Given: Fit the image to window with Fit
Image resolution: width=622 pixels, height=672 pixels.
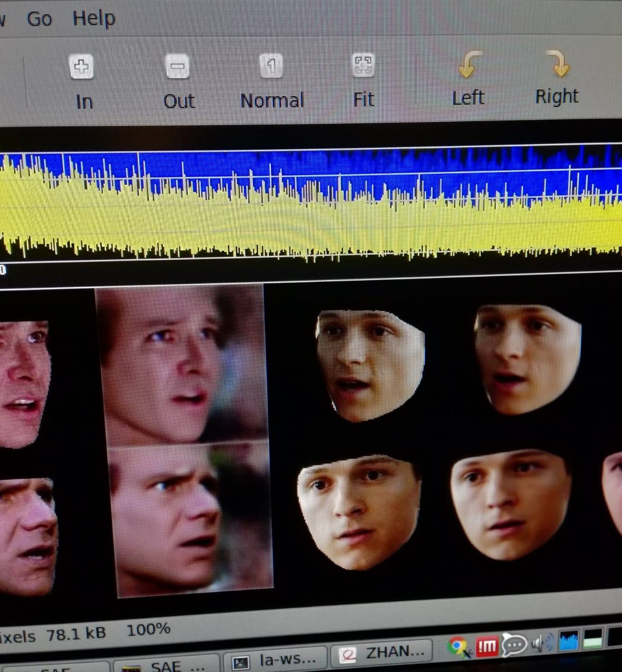Looking at the screenshot, I should coord(363,81).
